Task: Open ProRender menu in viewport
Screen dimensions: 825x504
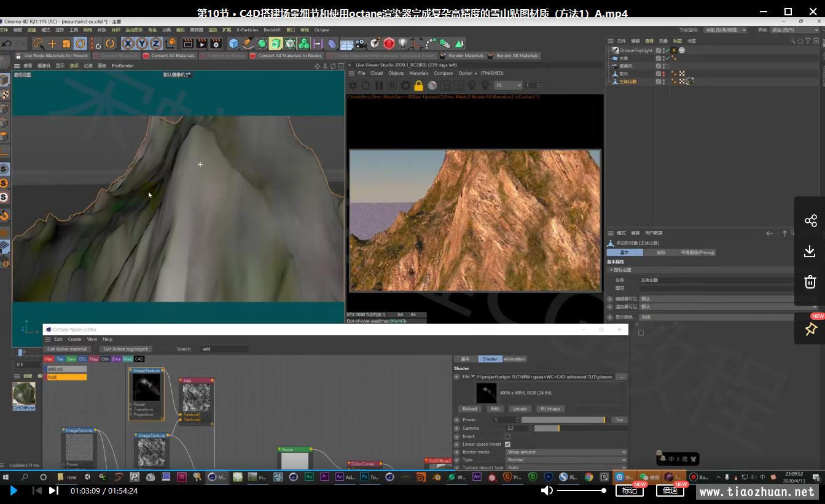Action: tap(123, 66)
